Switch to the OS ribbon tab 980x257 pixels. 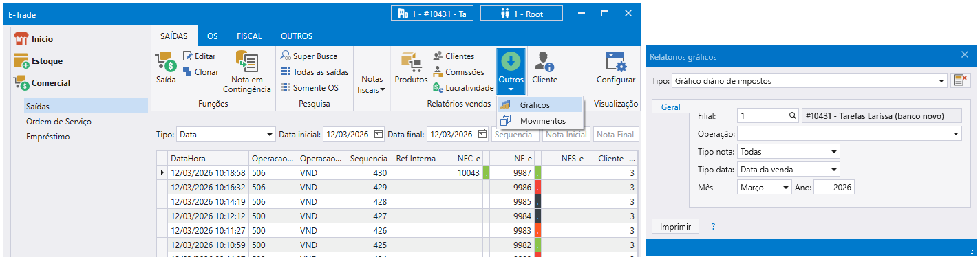coord(213,36)
